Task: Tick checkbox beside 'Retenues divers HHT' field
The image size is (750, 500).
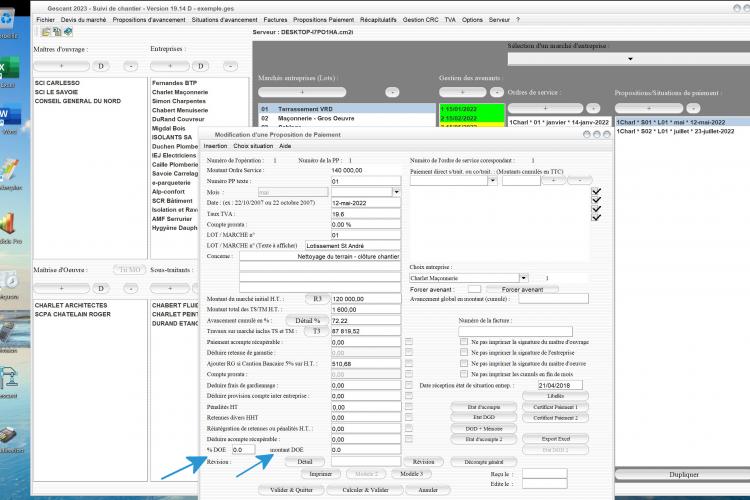Action: (408, 417)
